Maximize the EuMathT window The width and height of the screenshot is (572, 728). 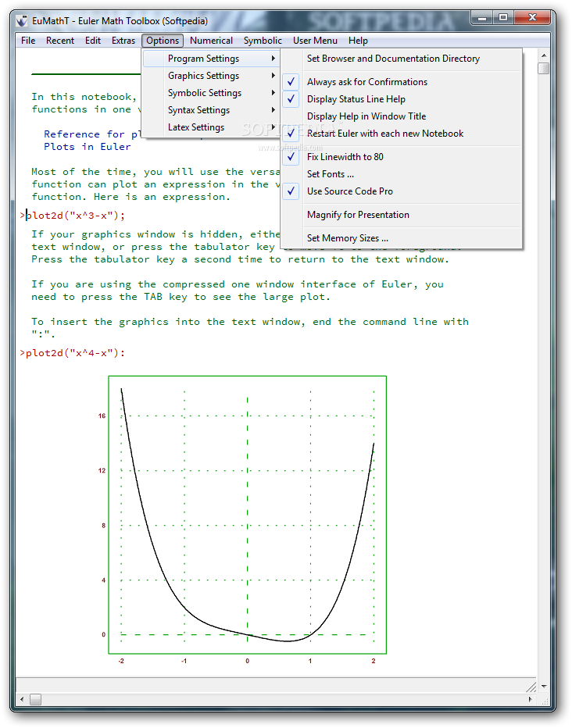[x=503, y=18]
